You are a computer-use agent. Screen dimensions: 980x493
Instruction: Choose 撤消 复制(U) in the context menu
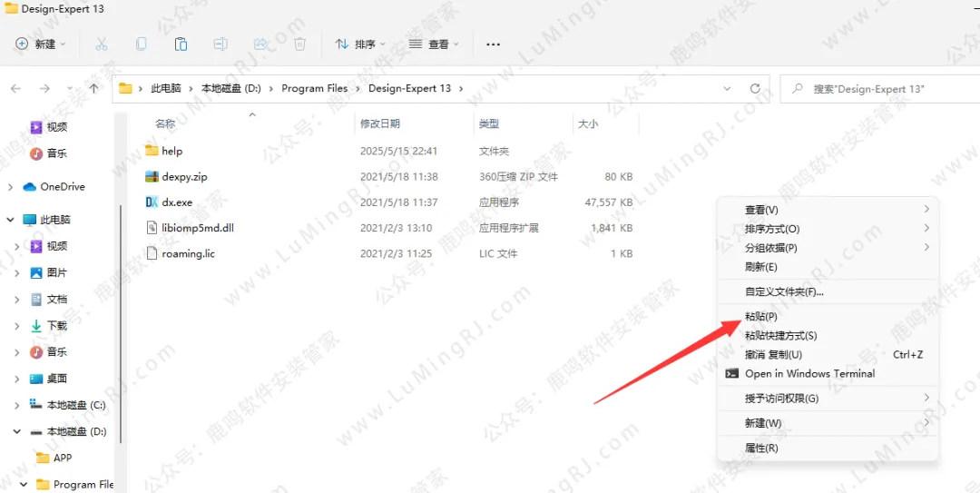pyautogui.click(x=828, y=355)
